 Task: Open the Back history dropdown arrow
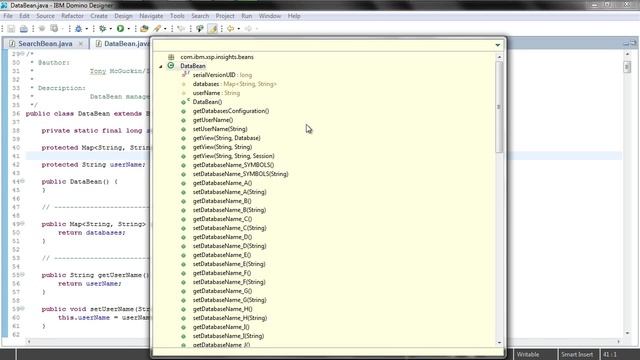[x=238, y=29]
